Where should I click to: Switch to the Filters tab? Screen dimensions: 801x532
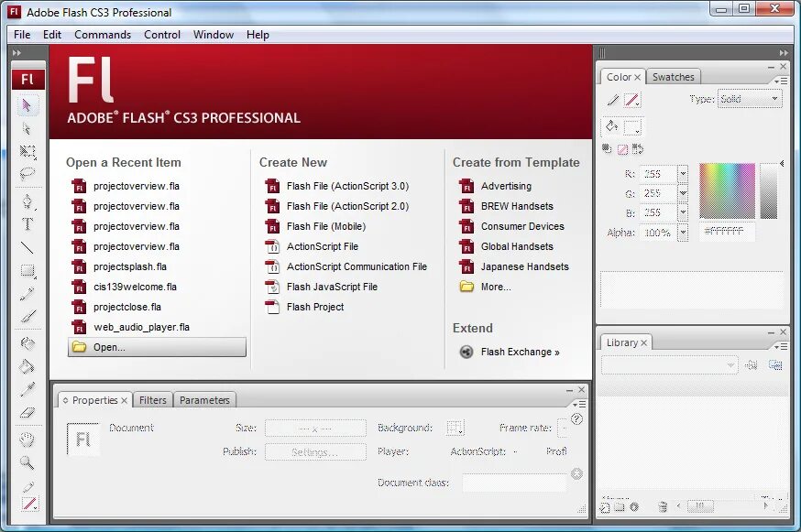(x=153, y=400)
